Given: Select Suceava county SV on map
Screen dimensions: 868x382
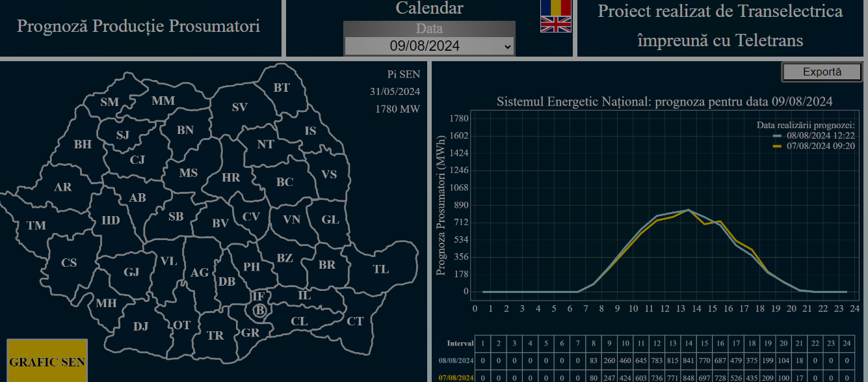Looking at the screenshot, I should 240,107.
